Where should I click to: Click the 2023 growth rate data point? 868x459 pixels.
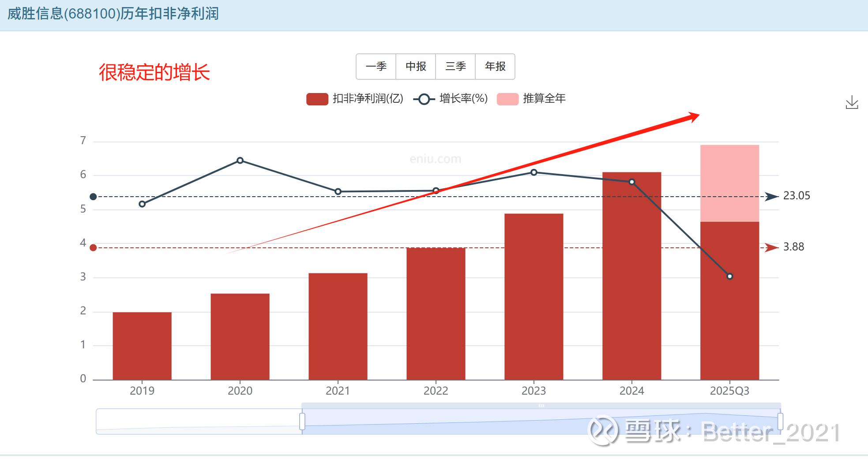(x=534, y=172)
